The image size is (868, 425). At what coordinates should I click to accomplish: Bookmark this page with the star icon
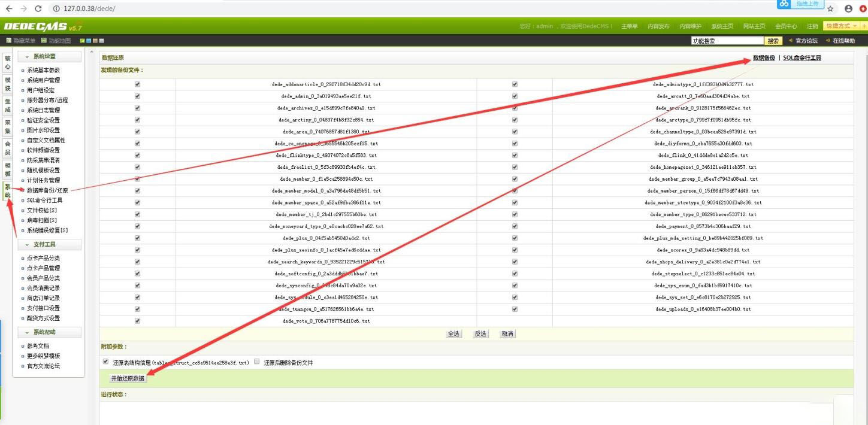click(x=830, y=9)
